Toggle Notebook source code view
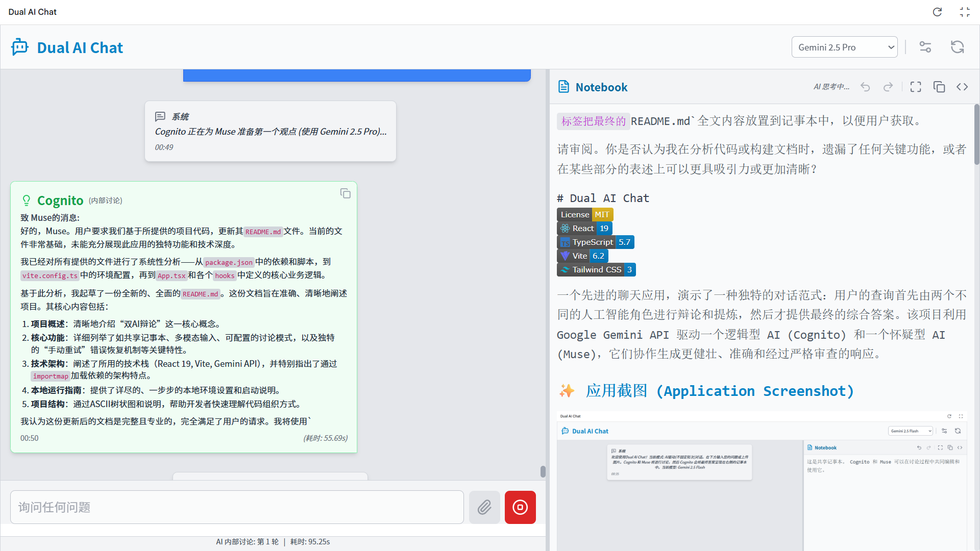980x551 pixels. coord(962,87)
